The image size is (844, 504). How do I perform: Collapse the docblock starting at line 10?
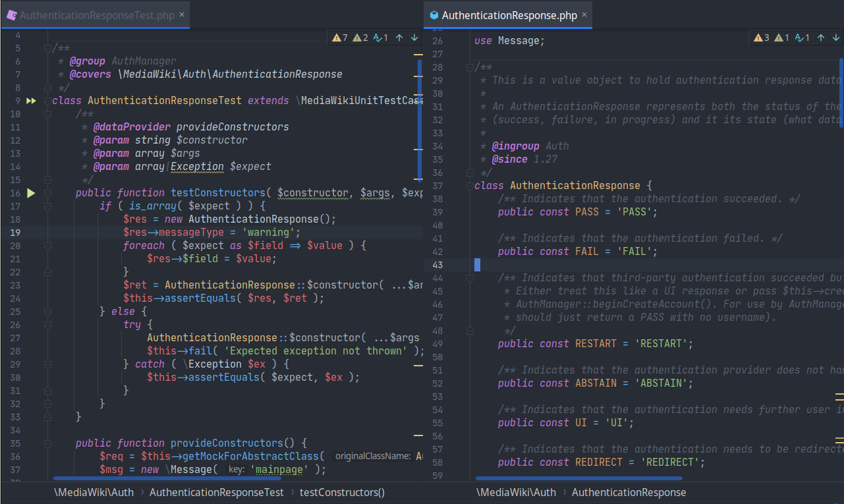47,114
